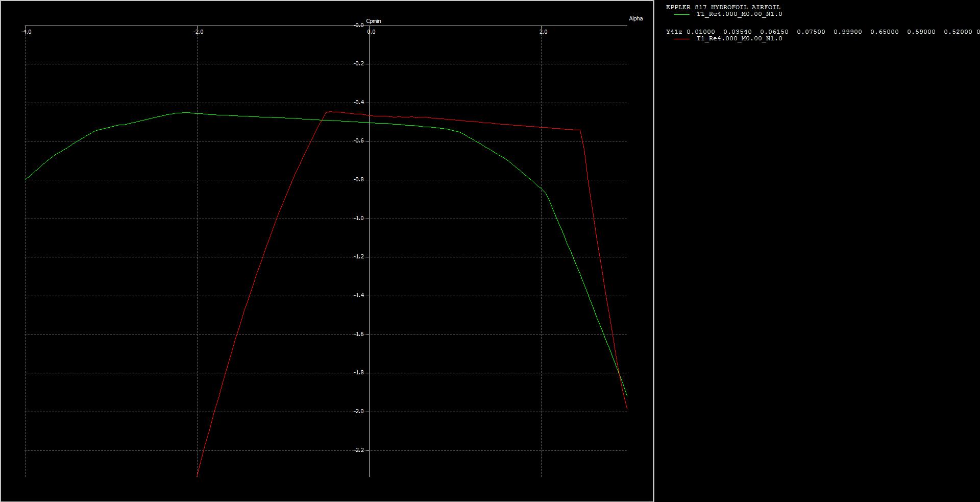Image resolution: width=980 pixels, height=502 pixels.
Task: Click the Cpmin axis title
Action: pyautogui.click(x=374, y=21)
